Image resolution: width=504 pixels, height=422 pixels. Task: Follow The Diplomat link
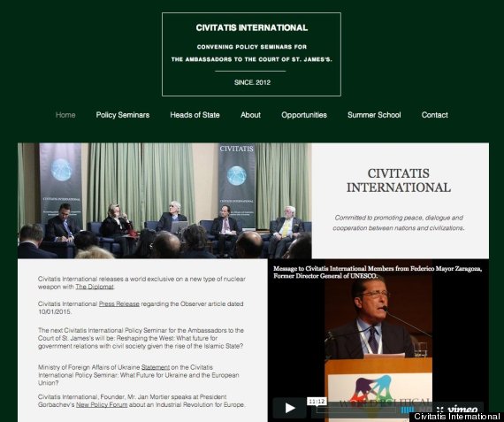(95, 287)
